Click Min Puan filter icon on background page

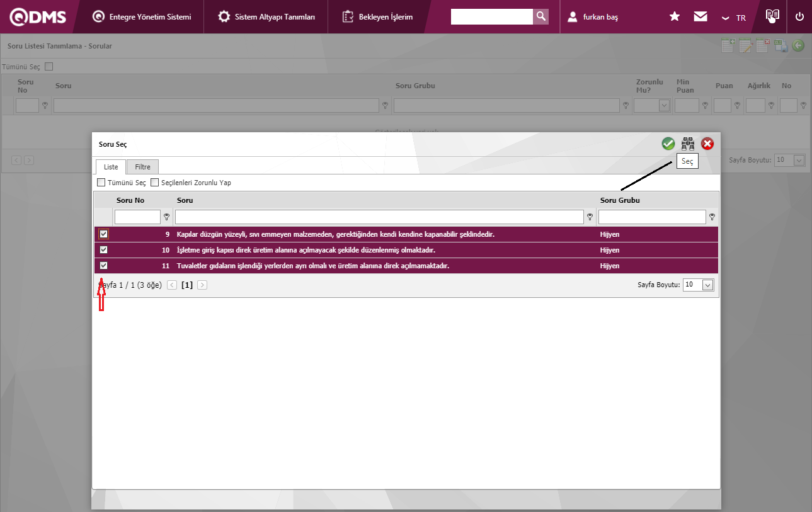coord(705,106)
